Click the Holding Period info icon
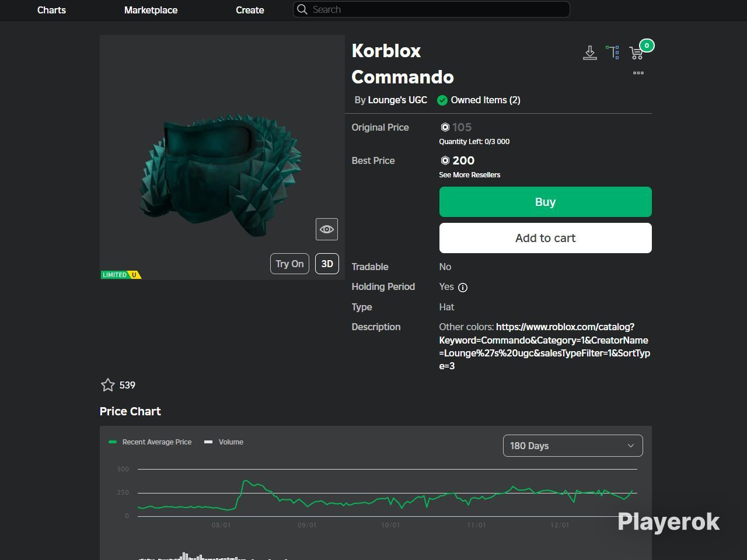747x560 pixels. (x=463, y=287)
